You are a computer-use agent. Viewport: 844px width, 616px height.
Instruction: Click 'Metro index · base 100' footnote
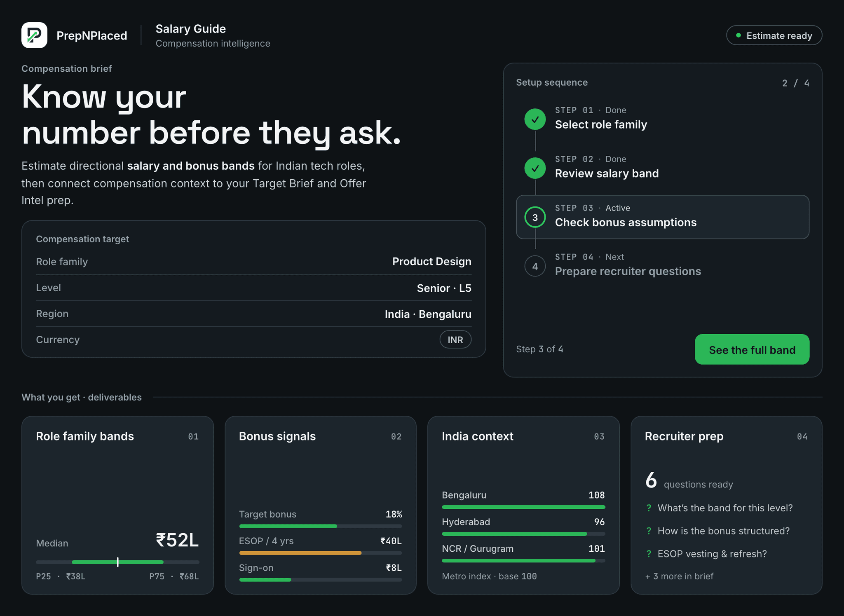pos(489,576)
